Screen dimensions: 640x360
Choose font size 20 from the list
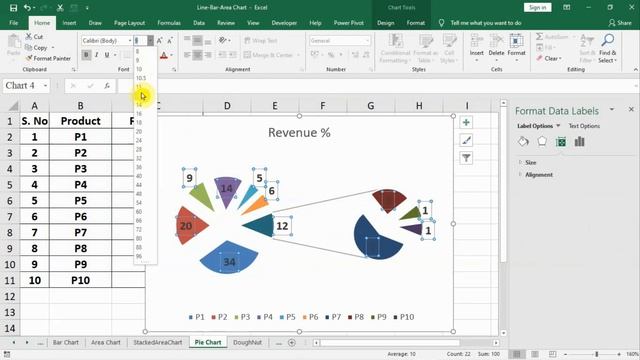(x=139, y=131)
